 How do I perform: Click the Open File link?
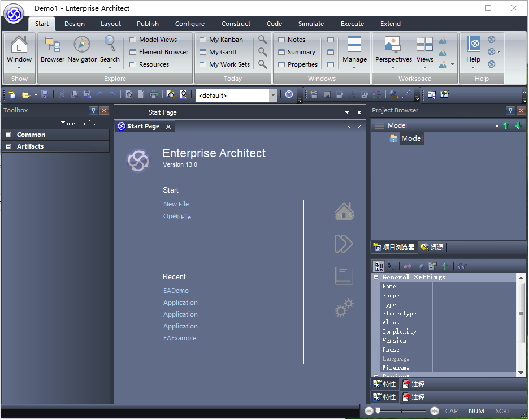coord(177,217)
